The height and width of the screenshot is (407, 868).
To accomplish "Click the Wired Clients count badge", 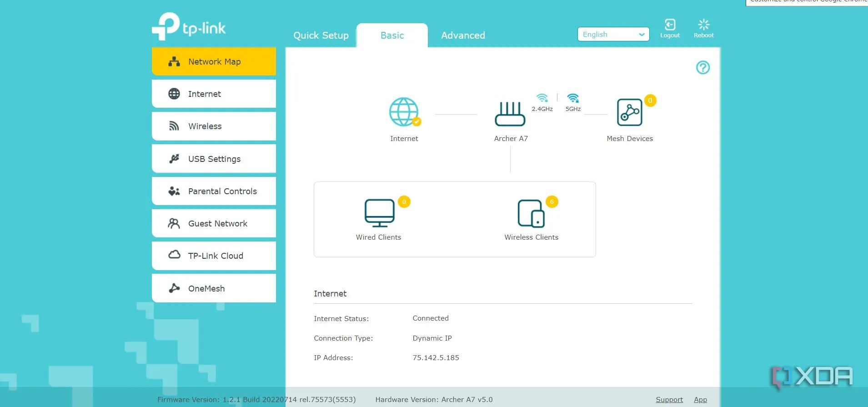I will (404, 202).
